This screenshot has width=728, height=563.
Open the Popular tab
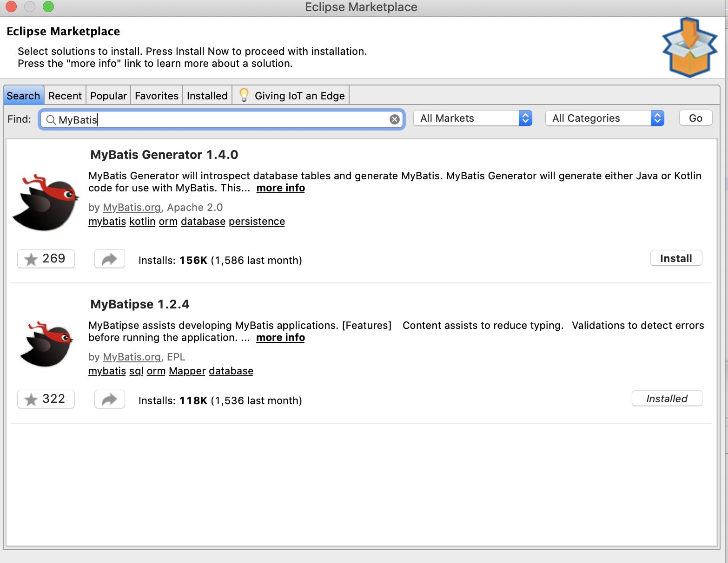(x=108, y=96)
